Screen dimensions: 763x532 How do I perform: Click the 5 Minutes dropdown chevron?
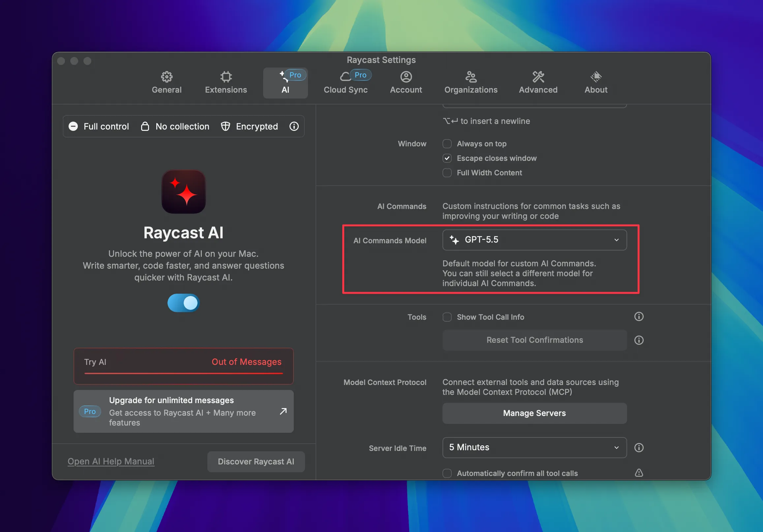tap(617, 448)
